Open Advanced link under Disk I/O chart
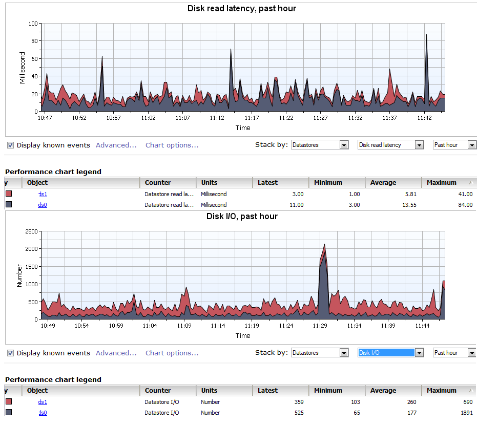 coord(116,353)
